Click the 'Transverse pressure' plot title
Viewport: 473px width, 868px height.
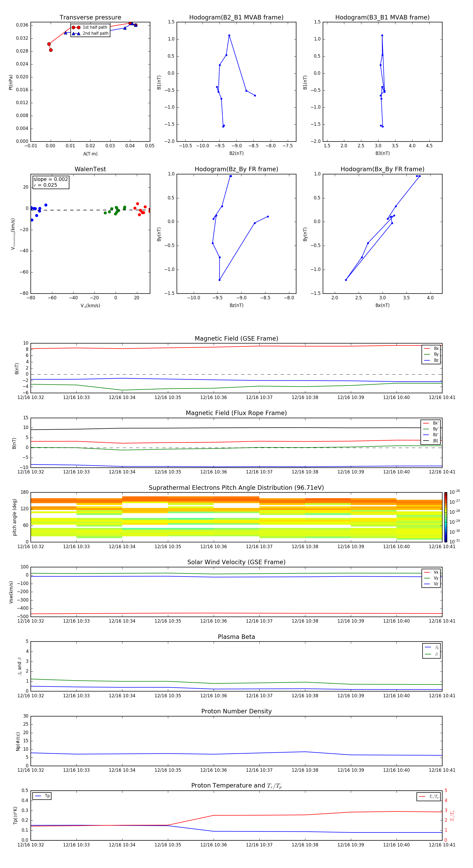pos(90,18)
